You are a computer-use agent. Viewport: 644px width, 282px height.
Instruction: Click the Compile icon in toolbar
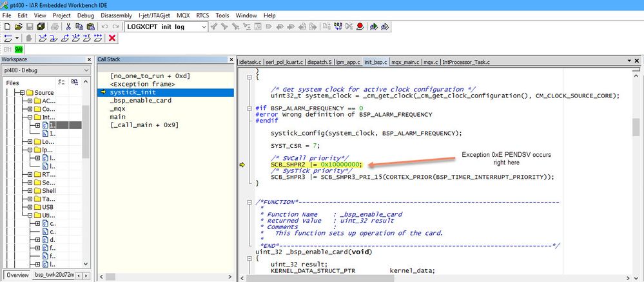click(327, 26)
